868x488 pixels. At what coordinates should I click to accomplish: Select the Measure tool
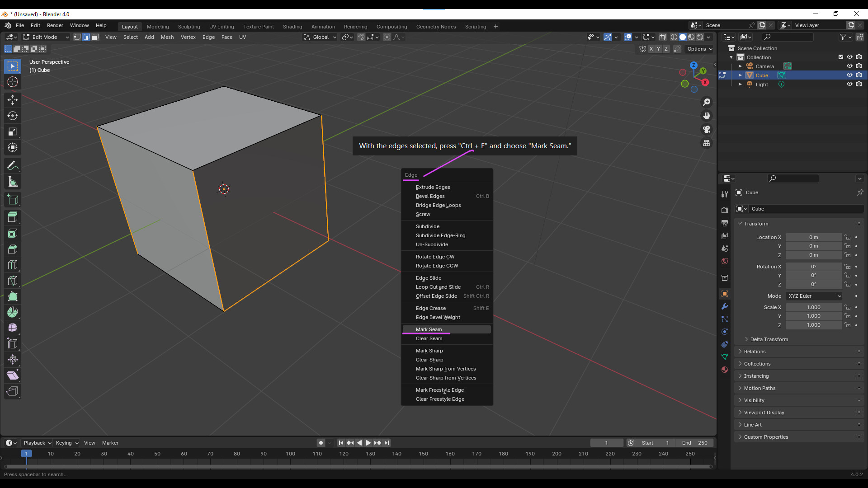(x=13, y=182)
